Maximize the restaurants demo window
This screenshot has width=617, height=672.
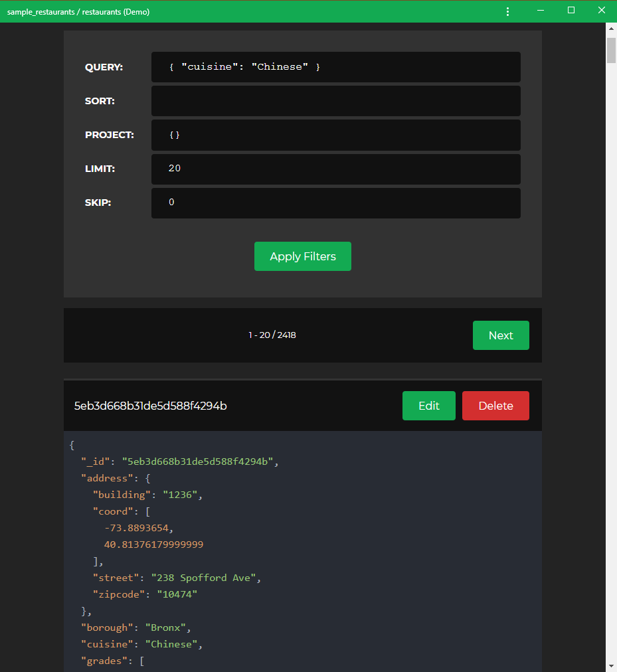point(571,11)
